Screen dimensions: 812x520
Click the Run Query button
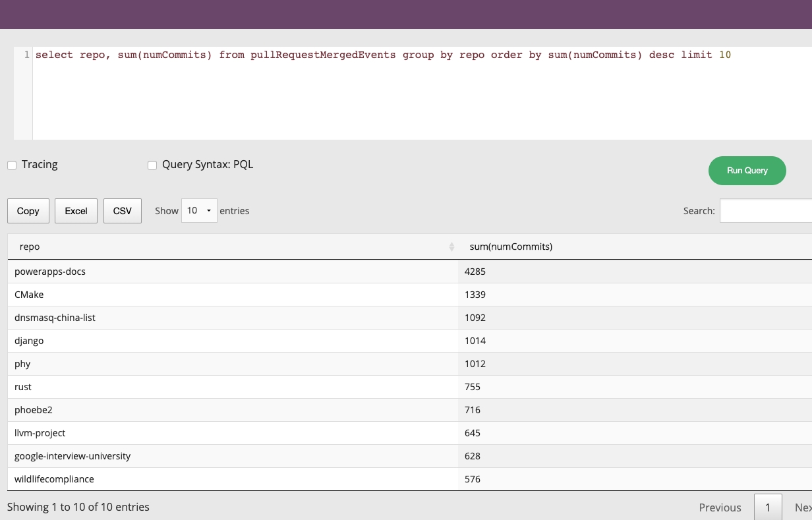(747, 171)
